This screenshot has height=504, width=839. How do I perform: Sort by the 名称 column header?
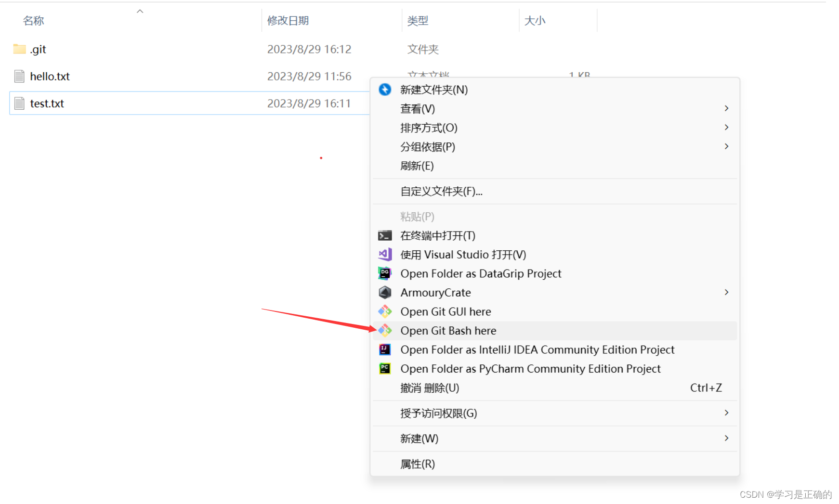34,21
